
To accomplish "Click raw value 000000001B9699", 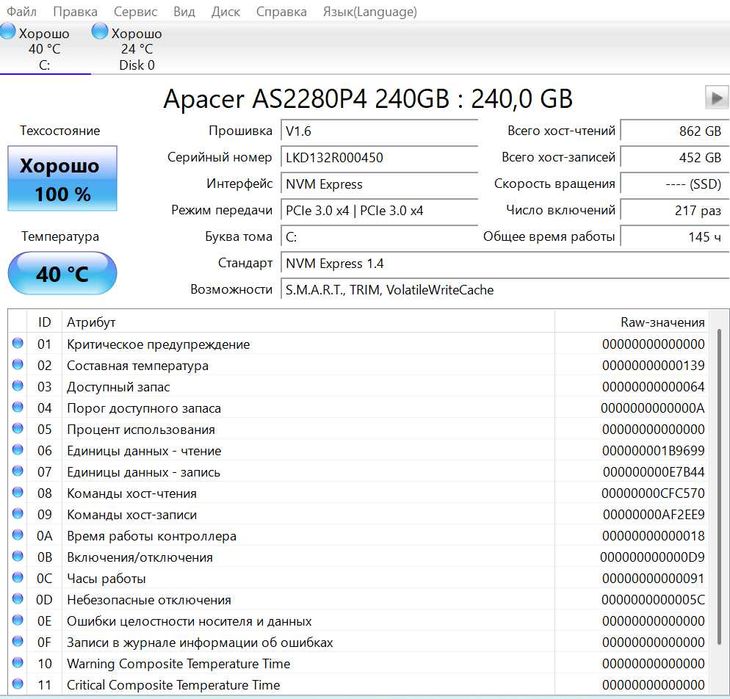I will tap(653, 451).
